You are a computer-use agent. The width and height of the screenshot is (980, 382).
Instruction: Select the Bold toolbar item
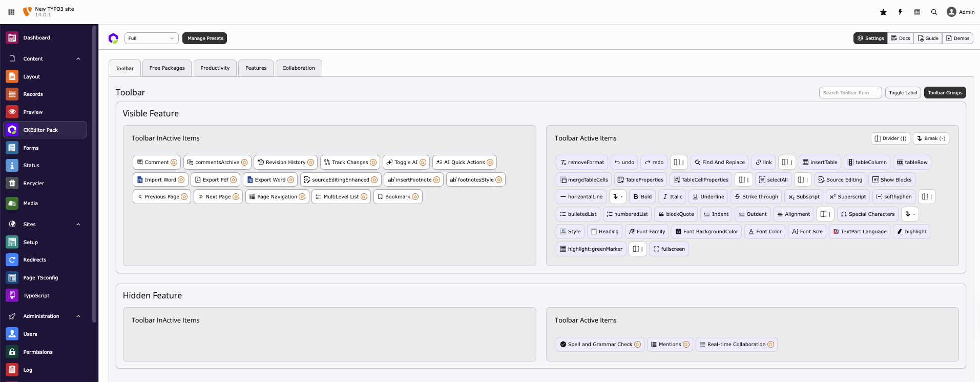coord(642,197)
